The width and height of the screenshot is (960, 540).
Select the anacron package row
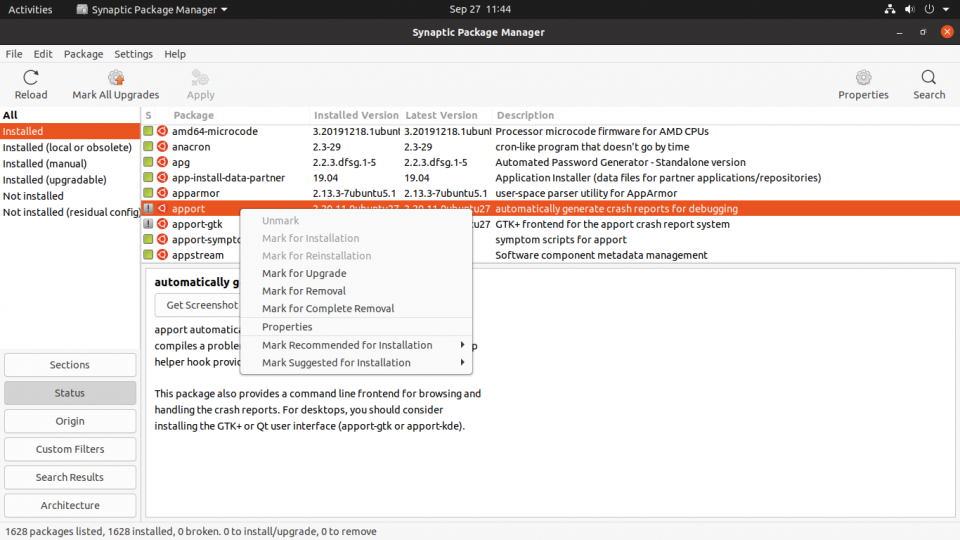click(550, 147)
